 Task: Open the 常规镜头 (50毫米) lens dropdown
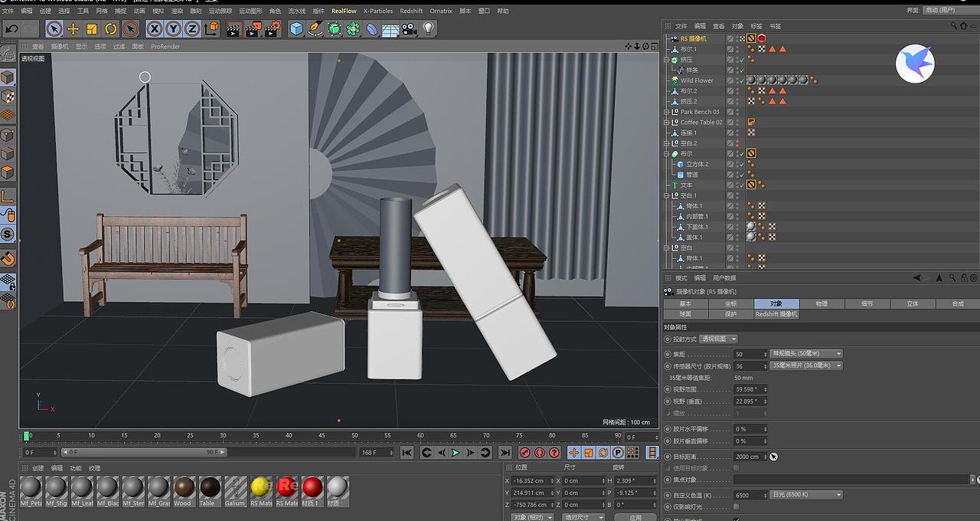pos(807,353)
